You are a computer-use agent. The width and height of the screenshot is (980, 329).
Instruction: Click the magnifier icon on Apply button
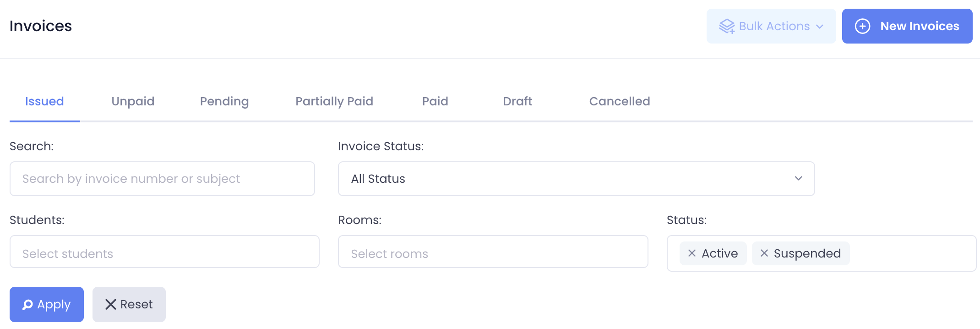pos(27,305)
